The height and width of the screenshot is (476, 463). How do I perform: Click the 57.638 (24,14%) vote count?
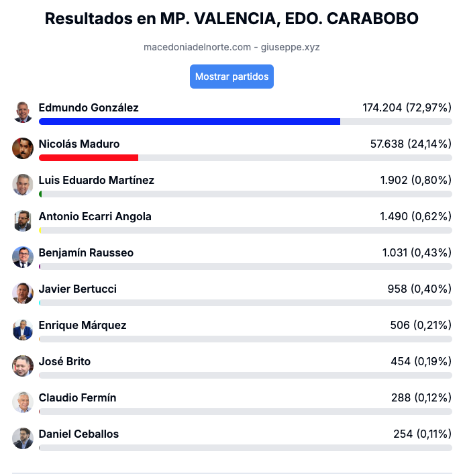coord(411,144)
